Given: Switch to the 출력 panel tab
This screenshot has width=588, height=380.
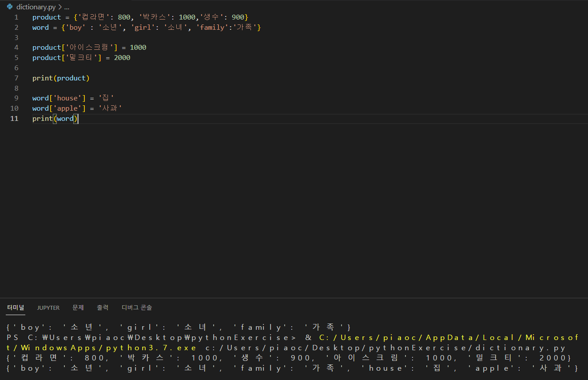Looking at the screenshot, I should 103,308.
